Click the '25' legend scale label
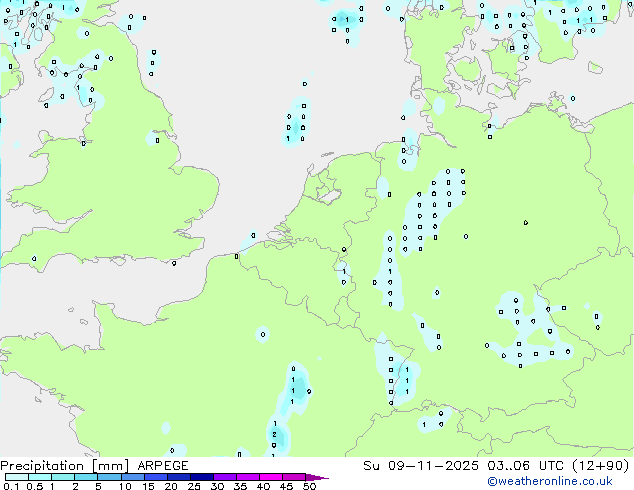This screenshot has width=634, height=490. pos(194,486)
